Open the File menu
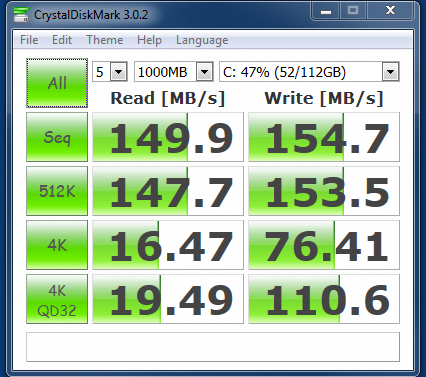426x377 pixels. (x=29, y=40)
